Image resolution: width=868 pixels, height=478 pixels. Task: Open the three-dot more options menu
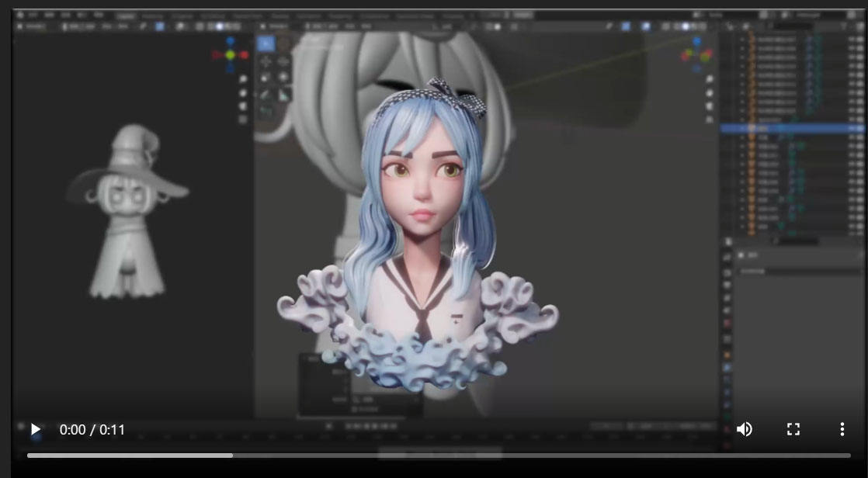[x=842, y=429]
